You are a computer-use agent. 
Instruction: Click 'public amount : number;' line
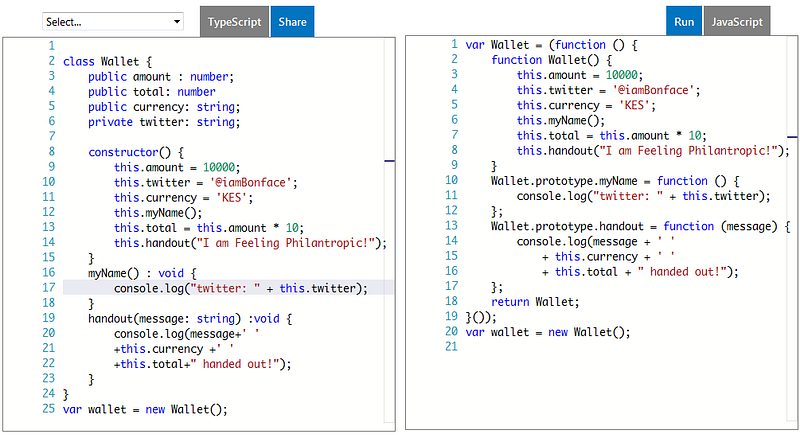pos(161,77)
